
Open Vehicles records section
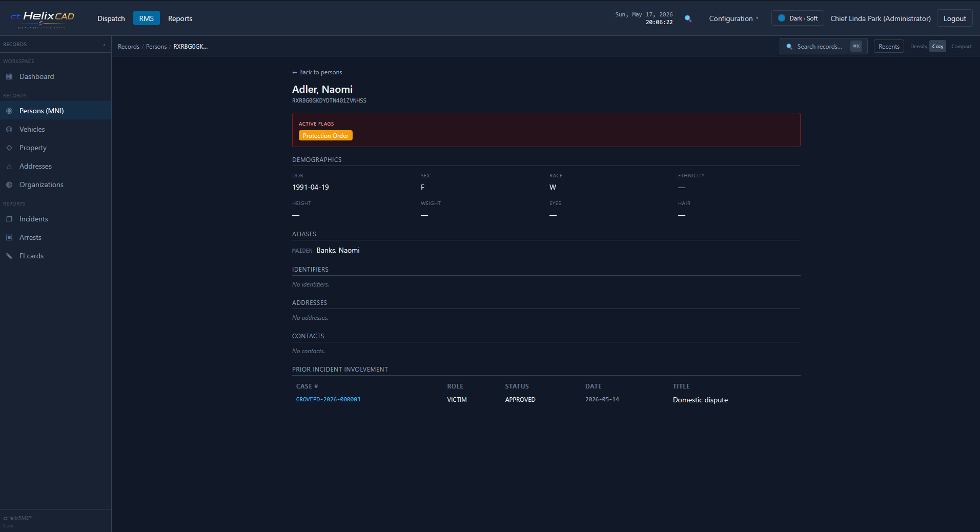pos(55,129)
